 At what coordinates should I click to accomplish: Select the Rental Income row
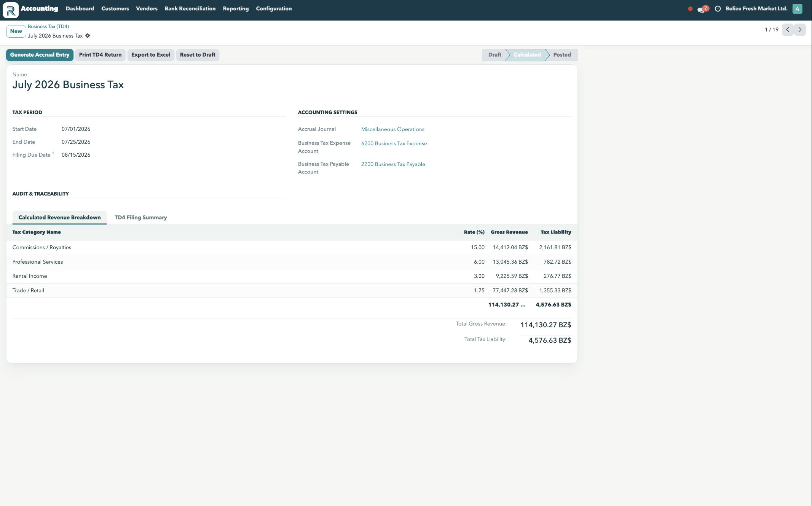click(x=292, y=276)
